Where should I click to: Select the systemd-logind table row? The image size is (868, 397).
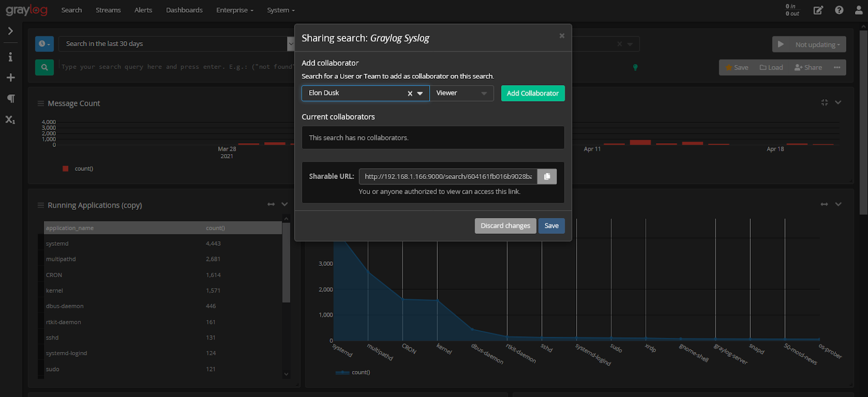coord(163,353)
